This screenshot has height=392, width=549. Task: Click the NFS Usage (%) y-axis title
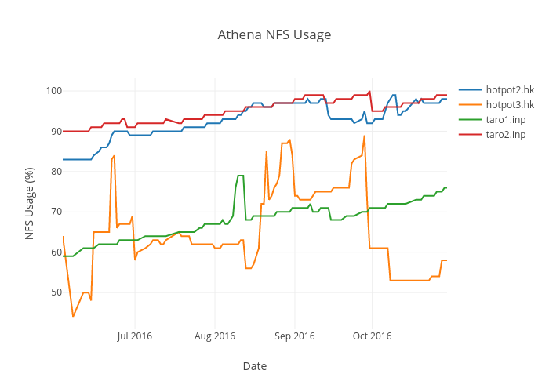pos(30,203)
